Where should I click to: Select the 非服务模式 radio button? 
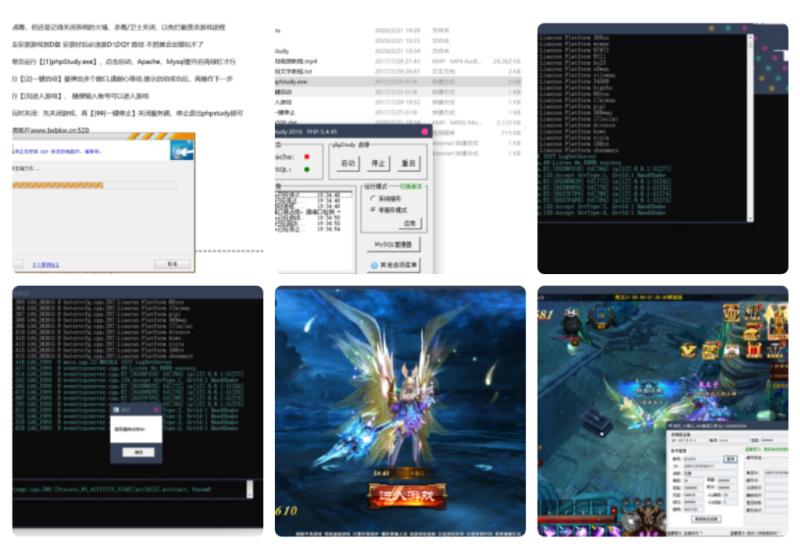[373, 211]
